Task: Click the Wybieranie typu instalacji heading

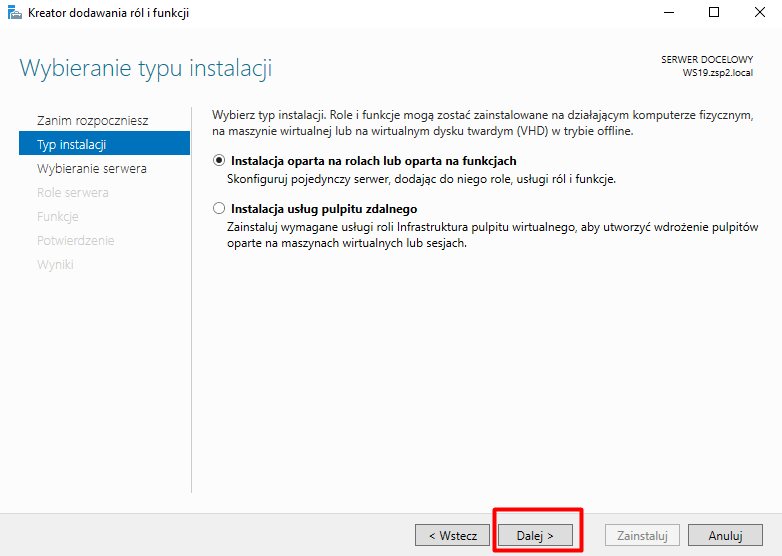Action: (x=146, y=69)
